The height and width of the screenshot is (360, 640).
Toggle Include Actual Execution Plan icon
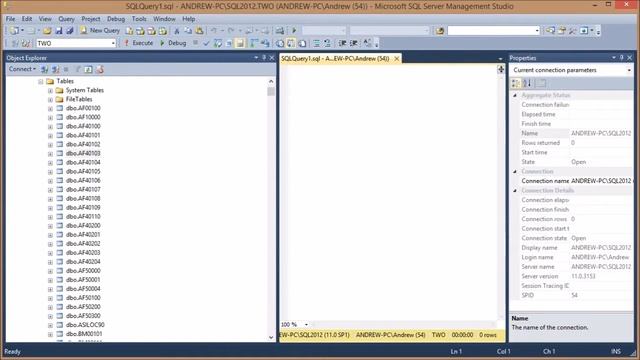253,43
